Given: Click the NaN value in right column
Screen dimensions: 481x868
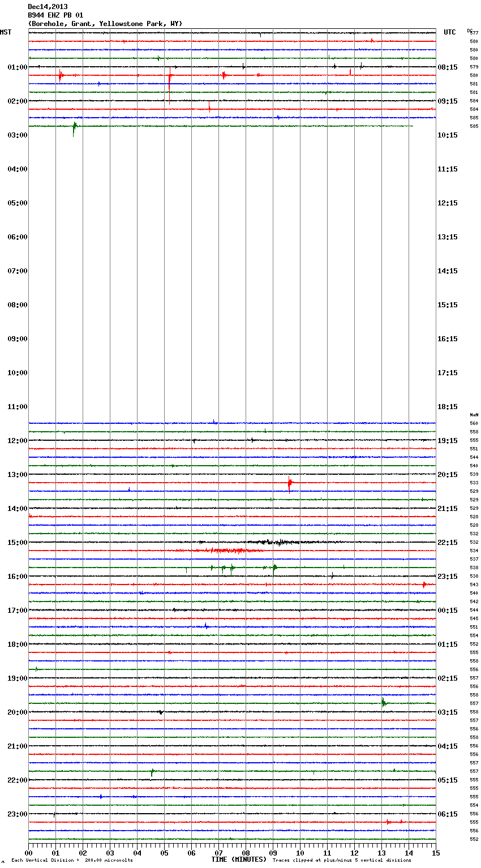Looking at the screenshot, I should [474, 415].
